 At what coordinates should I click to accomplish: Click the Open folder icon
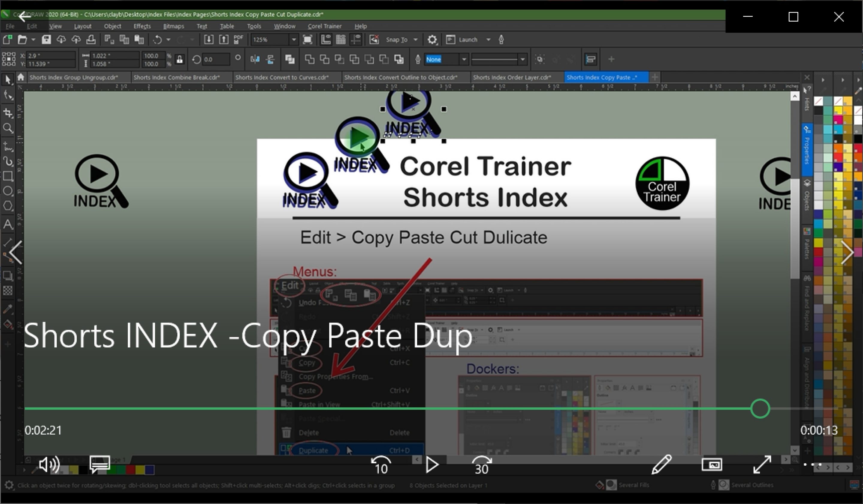tap(22, 40)
